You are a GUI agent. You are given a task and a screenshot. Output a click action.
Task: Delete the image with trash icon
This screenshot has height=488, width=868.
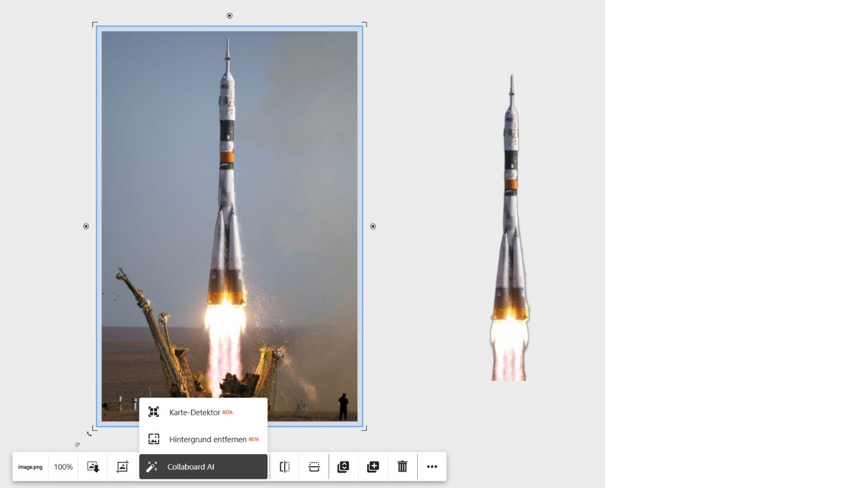point(402,467)
